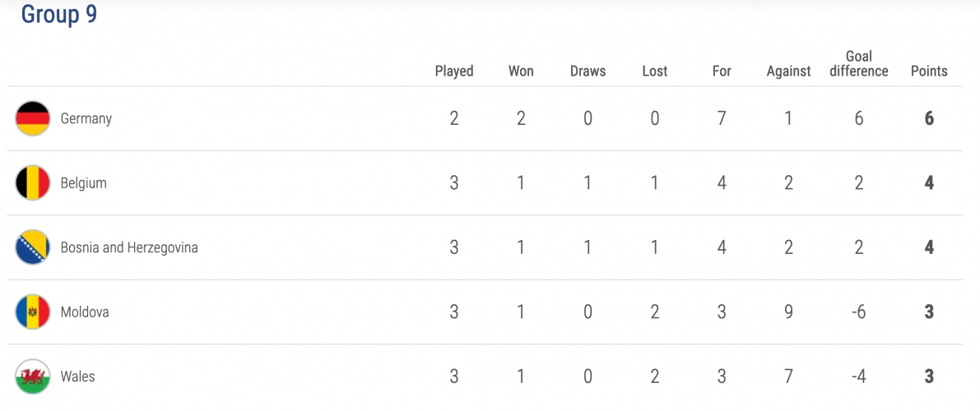Image resolution: width=980 pixels, height=411 pixels.
Task: Click the Won column header
Action: coord(521,72)
